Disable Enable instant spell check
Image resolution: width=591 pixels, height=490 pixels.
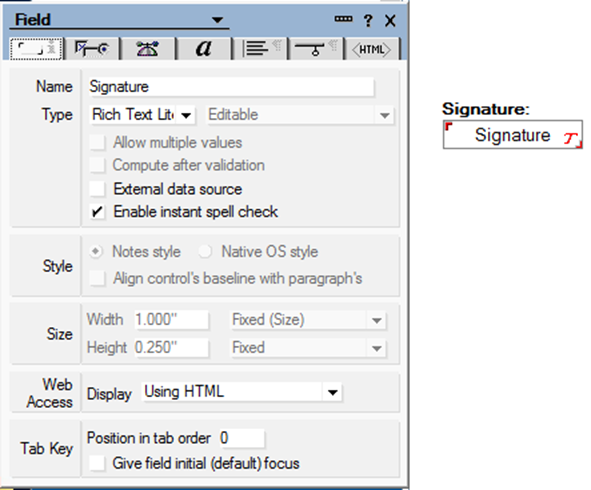97,212
